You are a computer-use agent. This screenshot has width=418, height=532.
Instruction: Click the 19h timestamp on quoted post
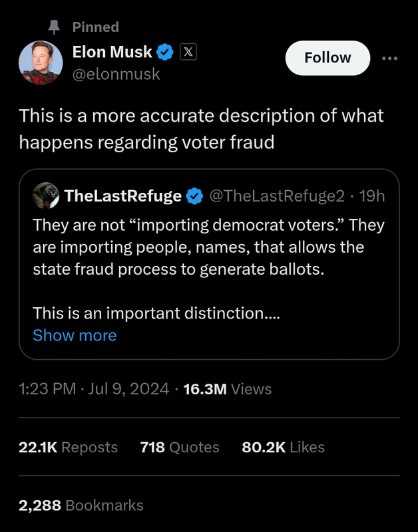(371, 196)
